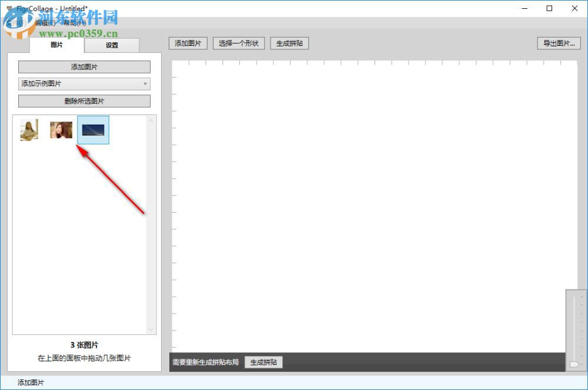Click the dropdown arrow on sample images selector
Screen dimensions: 588x390
[x=145, y=83]
